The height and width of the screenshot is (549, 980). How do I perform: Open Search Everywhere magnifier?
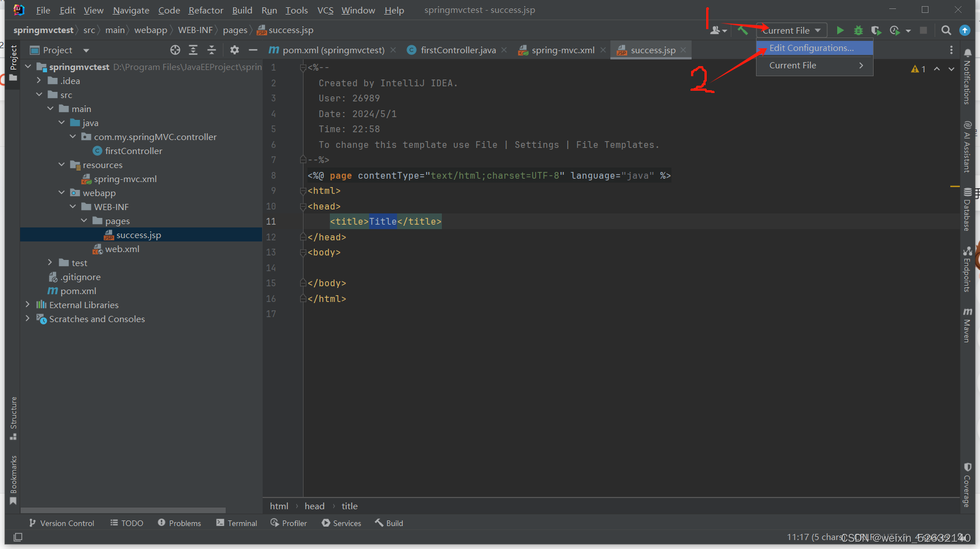click(x=946, y=30)
